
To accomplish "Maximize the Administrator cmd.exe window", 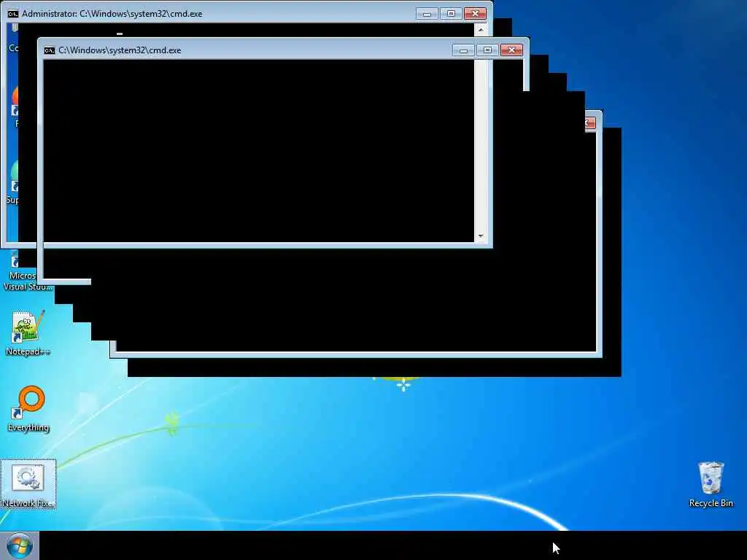I will tap(451, 14).
